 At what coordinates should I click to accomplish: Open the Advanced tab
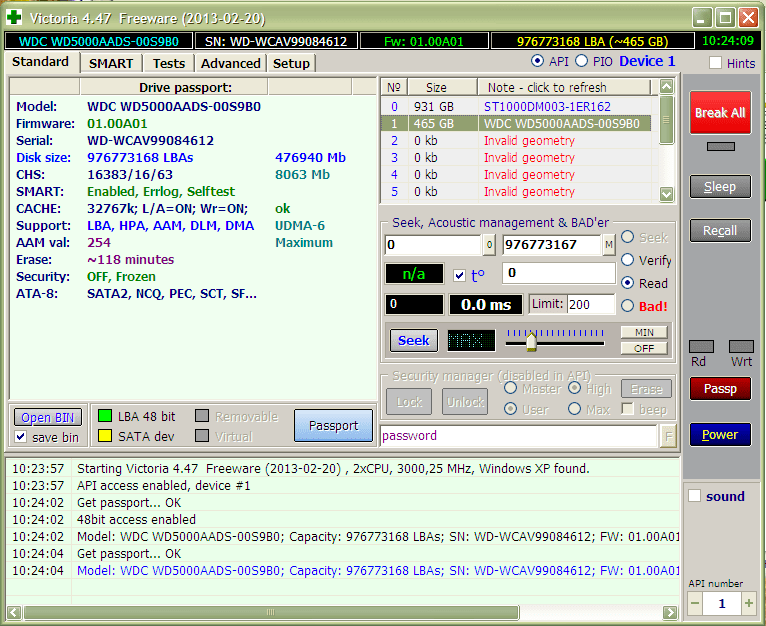tap(231, 64)
